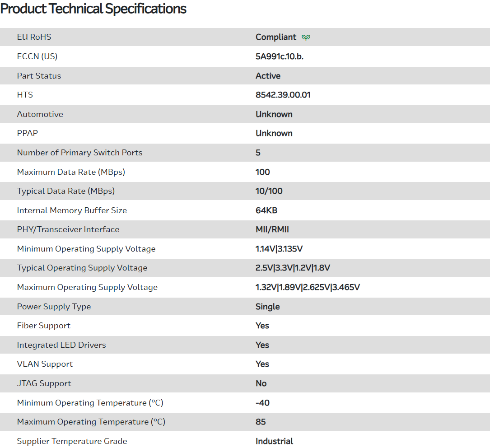Click the 64KB memory buffer value
490x448 pixels.
point(266,210)
